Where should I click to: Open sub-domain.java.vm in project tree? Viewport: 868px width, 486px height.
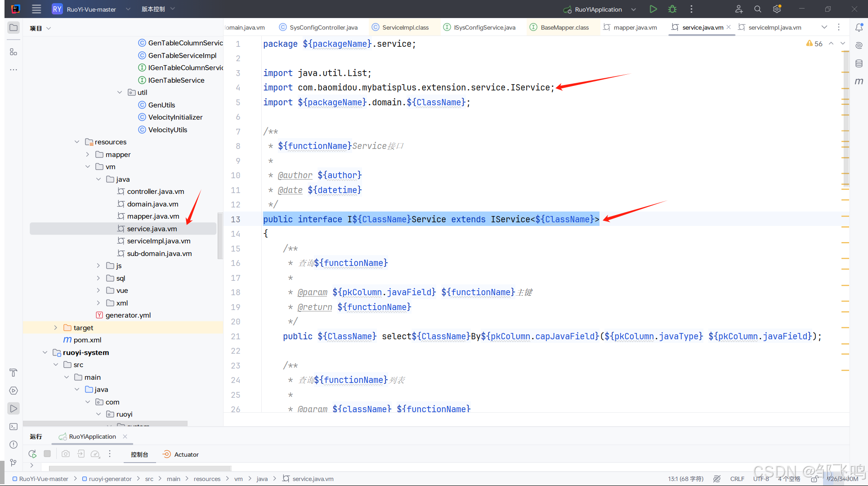tap(154, 253)
